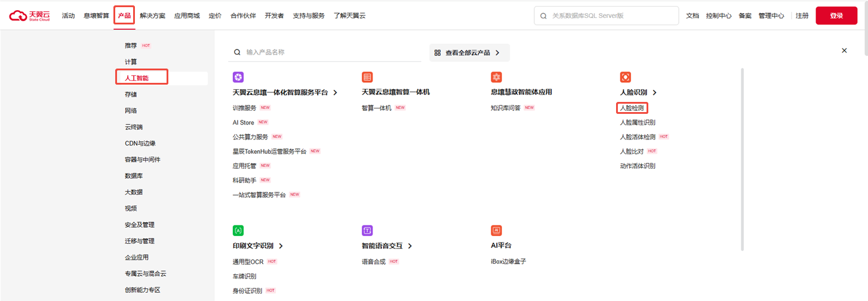The image size is (868, 301).
Task: Click the product panel vertical scrollbar
Action: coord(743,159)
